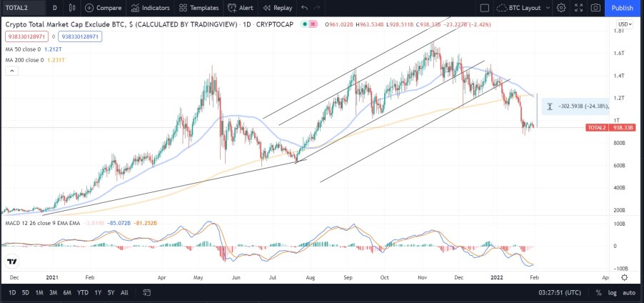Publish the chart idea
The width and height of the screenshot is (644, 303).
click(x=623, y=8)
